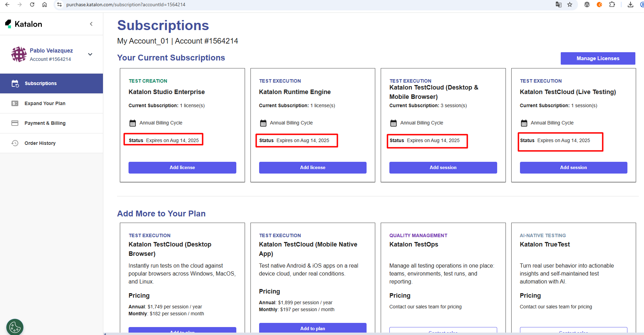The width and height of the screenshot is (644, 335).
Task: Click Pablo Velazquez's account avatar
Action: 19,54
